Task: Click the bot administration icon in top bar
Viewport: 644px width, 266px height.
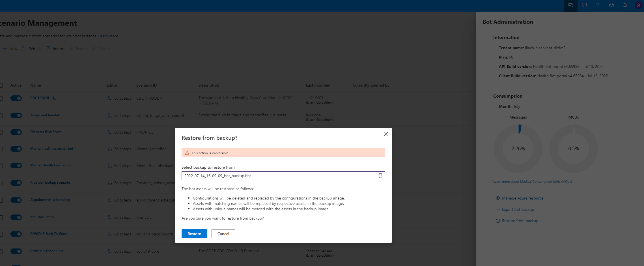Action: point(570,5)
